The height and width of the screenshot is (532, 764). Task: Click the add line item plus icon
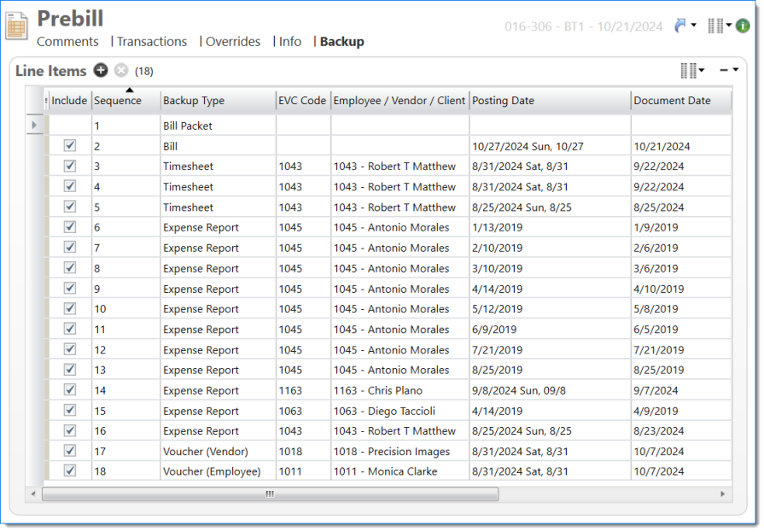[101, 71]
